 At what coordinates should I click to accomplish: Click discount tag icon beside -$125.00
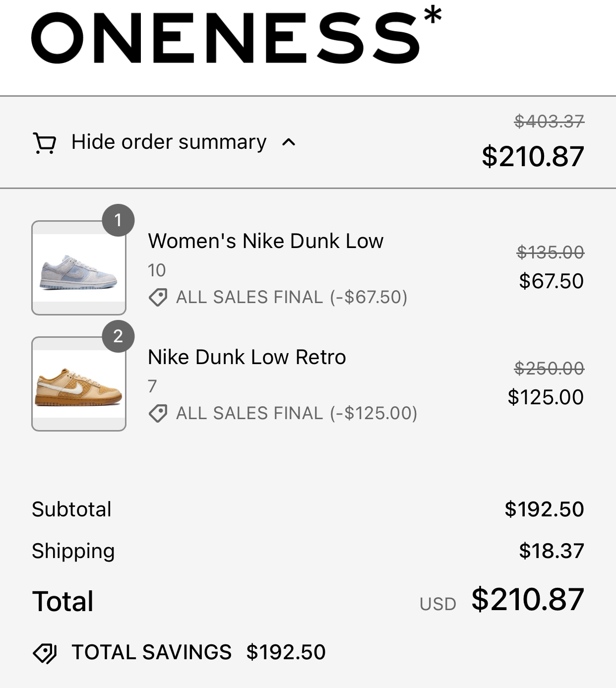(158, 413)
